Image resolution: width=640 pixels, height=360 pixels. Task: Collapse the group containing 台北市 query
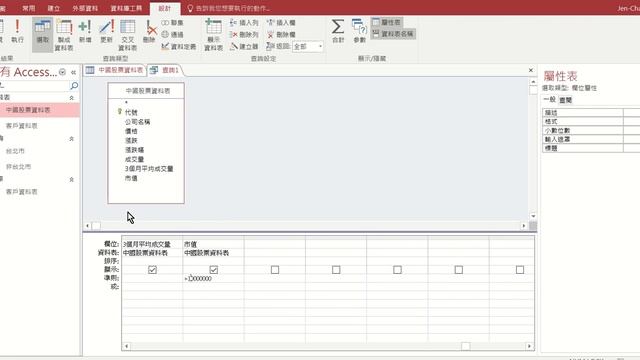71,139
